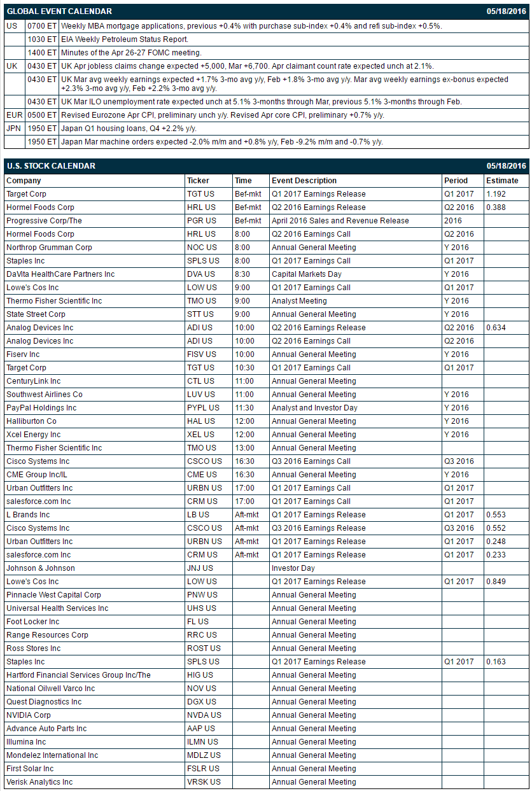Screen dimensions: 532x791
Task: Click the NVDA US ticker
Action: point(204,715)
